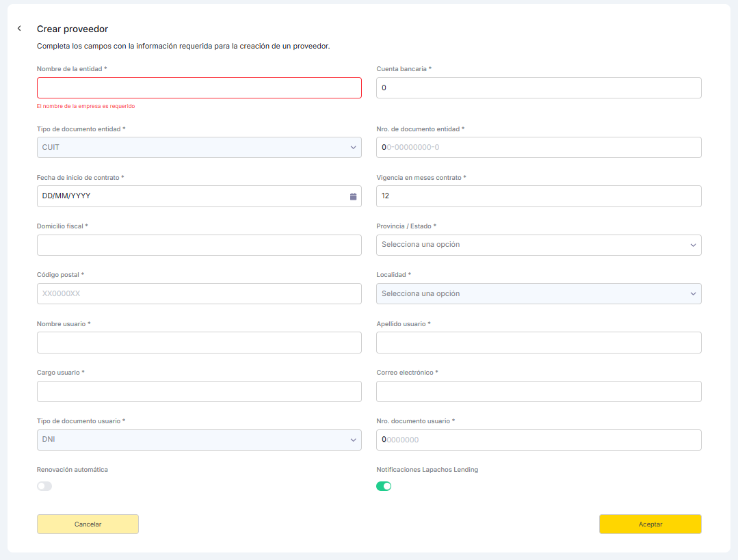Open the Localidad dropdown
This screenshot has width=738, height=560.
538,293
